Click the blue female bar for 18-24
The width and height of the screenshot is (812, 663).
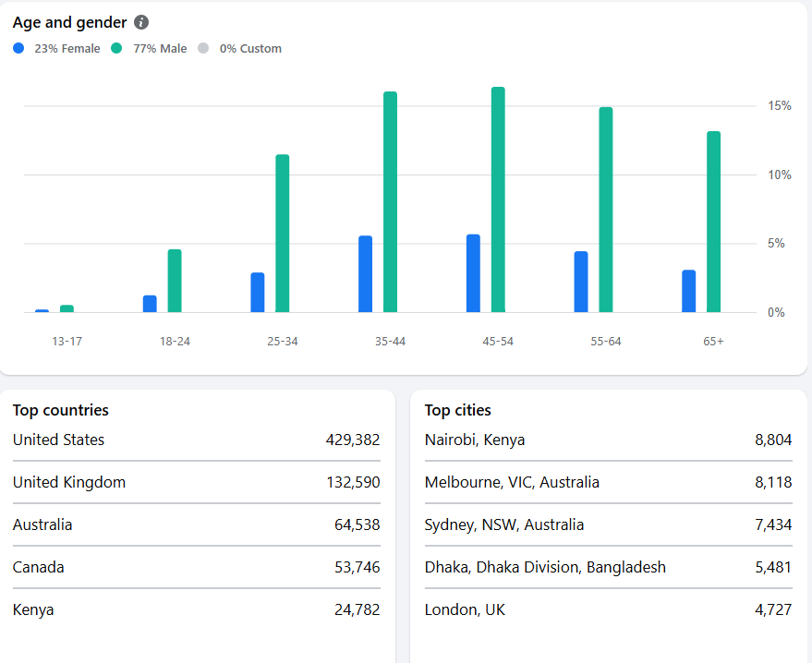[150, 304]
